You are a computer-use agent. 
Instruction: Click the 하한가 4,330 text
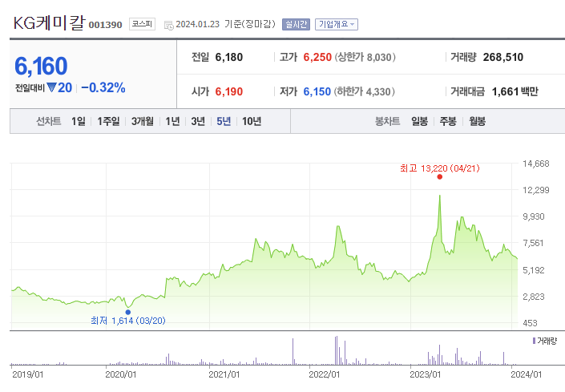(x=365, y=92)
